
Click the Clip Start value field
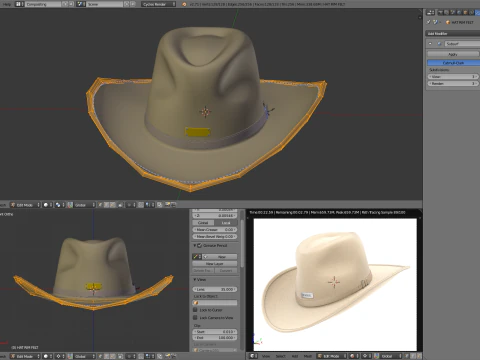(215, 332)
